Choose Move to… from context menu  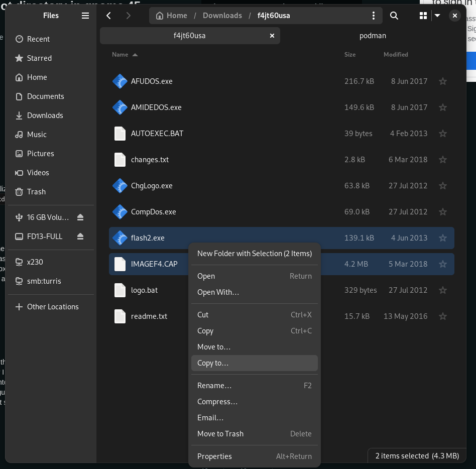click(255, 347)
